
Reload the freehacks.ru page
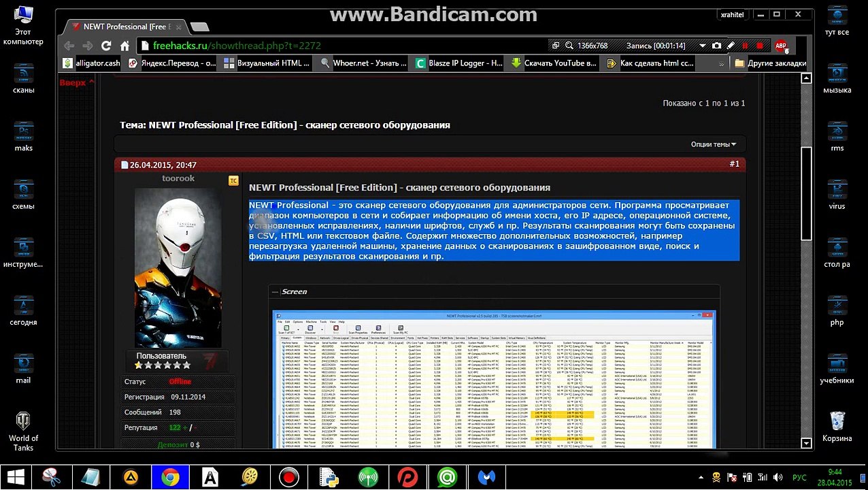[106, 46]
